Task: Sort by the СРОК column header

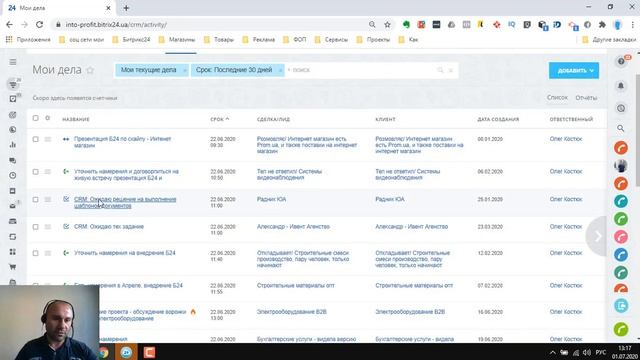Action: pyautogui.click(x=220, y=119)
